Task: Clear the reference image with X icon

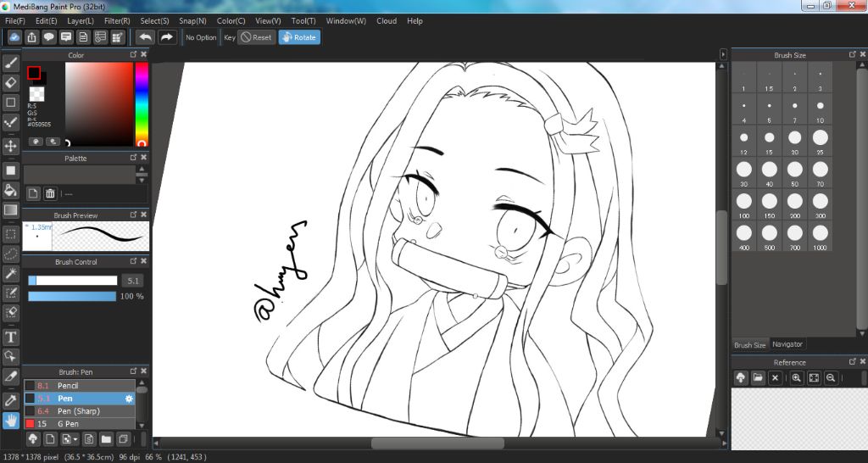Action: [x=775, y=377]
